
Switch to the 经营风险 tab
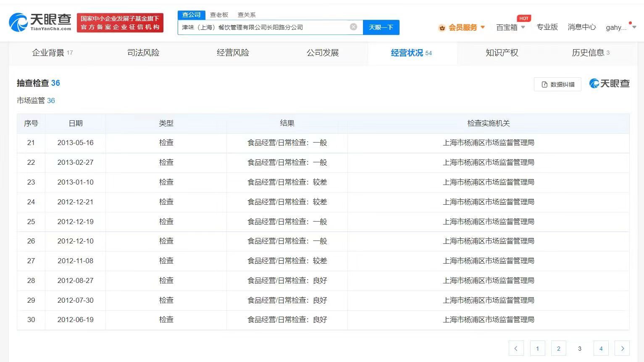(x=233, y=53)
